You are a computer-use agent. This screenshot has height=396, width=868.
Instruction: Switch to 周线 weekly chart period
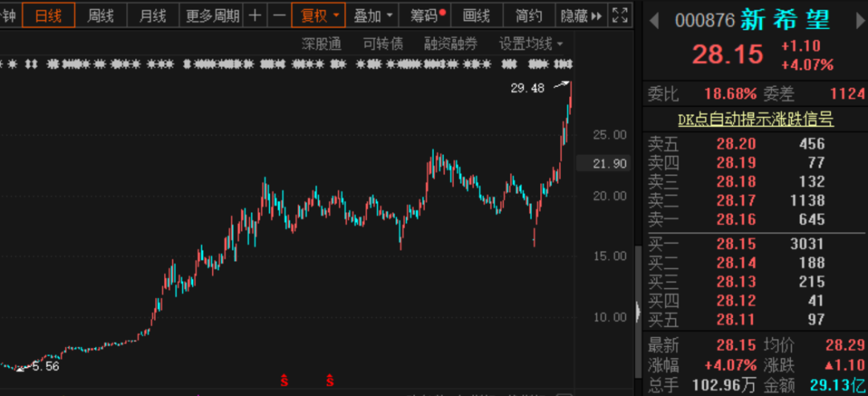[100, 15]
